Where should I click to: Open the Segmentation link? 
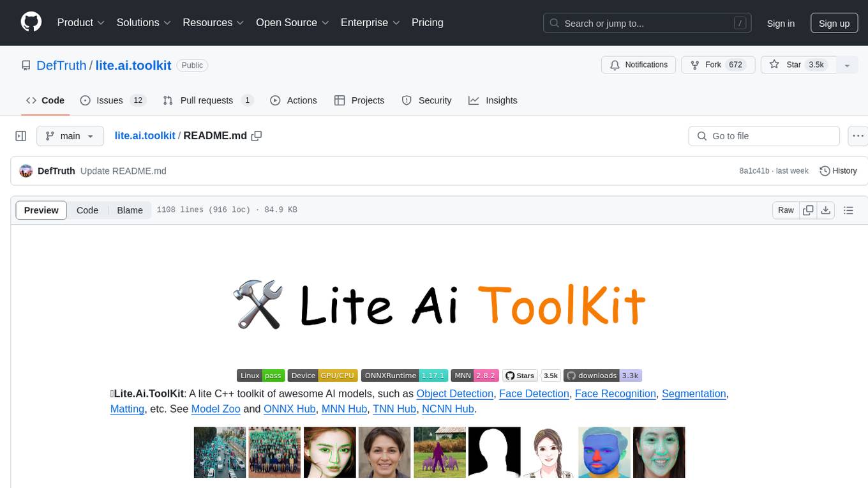[x=694, y=393]
